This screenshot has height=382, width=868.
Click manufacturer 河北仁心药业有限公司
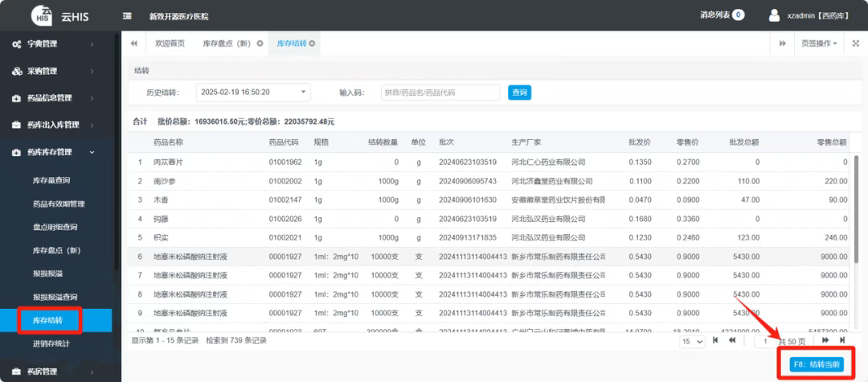(x=549, y=162)
